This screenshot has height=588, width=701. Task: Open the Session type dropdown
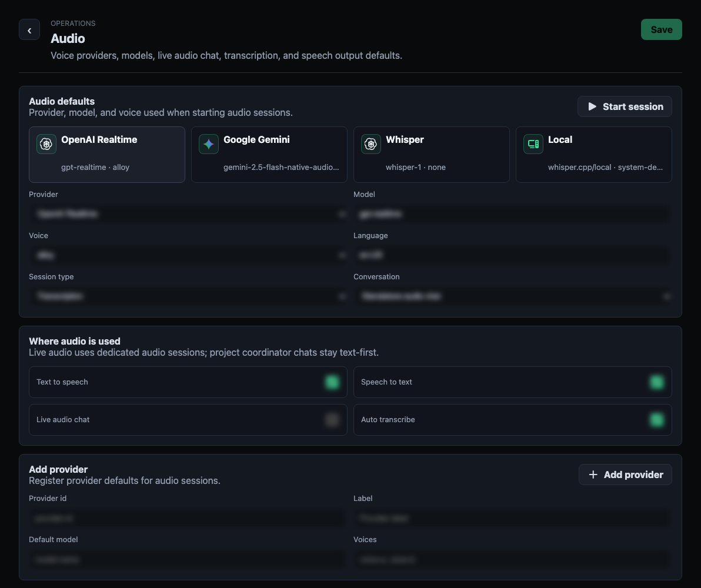[188, 296]
